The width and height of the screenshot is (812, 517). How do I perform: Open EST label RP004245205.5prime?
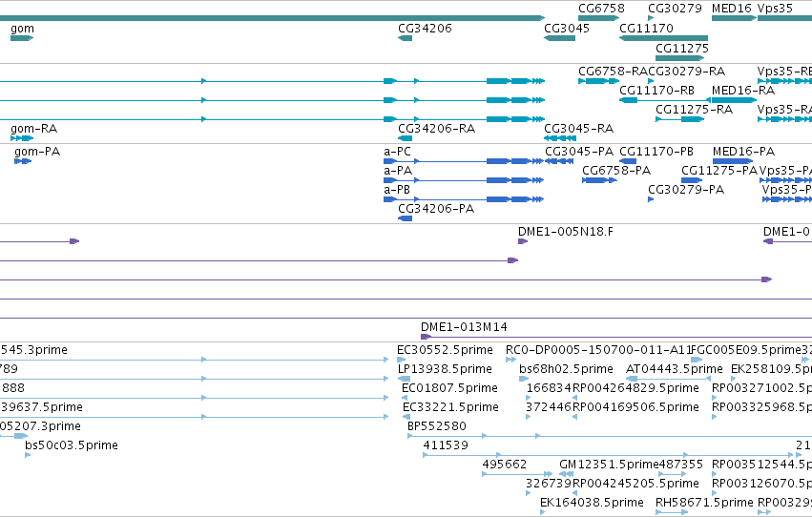click(x=635, y=484)
